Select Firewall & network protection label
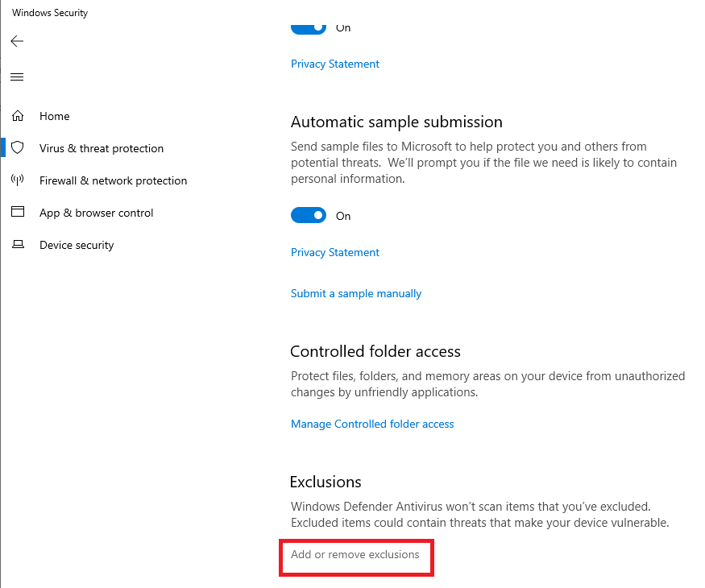This screenshot has height=588, width=705. (x=113, y=180)
